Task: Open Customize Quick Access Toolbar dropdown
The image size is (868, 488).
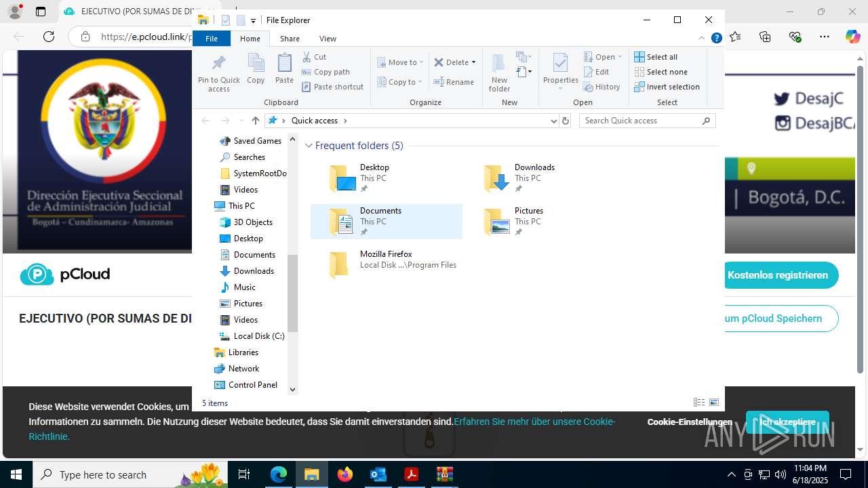Action: pos(253,20)
